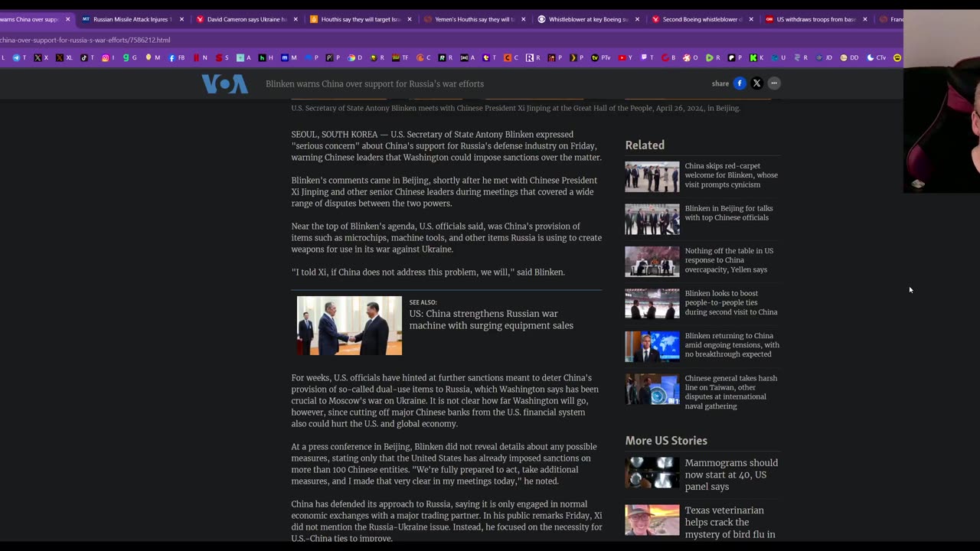The width and height of the screenshot is (980, 551).
Task: Open the Telegram bookmark labeled T
Action: click(x=20, y=57)
